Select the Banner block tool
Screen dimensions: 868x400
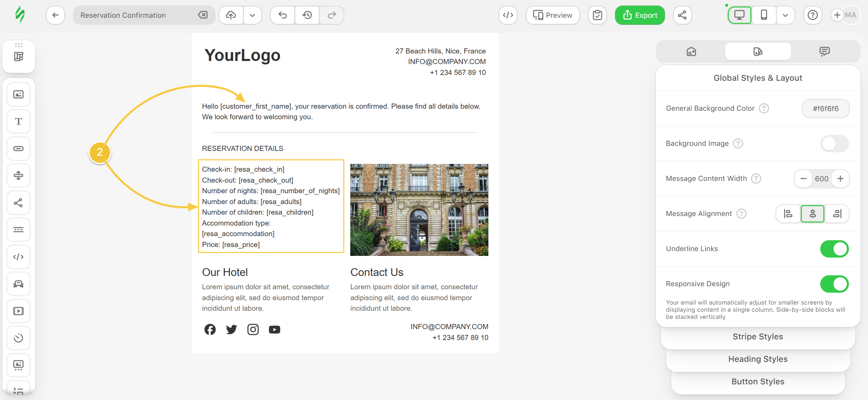click(19, 284)
